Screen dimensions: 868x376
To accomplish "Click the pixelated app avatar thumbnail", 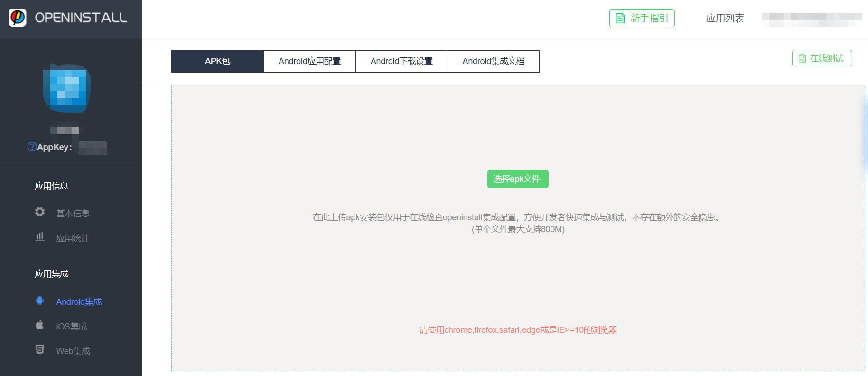I will 67,88.
